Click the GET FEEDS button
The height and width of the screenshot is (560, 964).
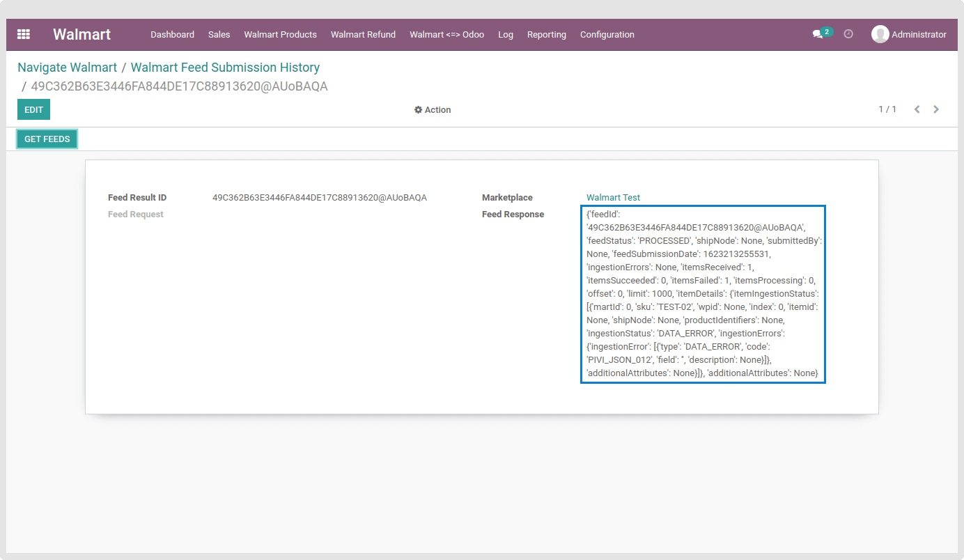47,139
